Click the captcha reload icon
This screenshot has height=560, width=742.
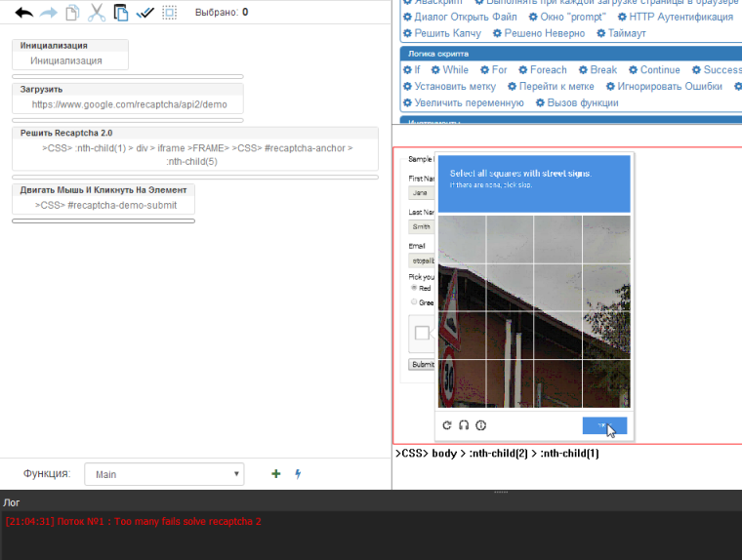pyautogui.click(x=447, y=425)
